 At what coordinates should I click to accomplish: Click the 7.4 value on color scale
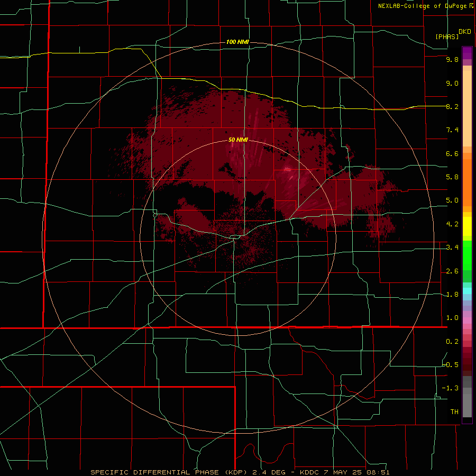point(452,130)
